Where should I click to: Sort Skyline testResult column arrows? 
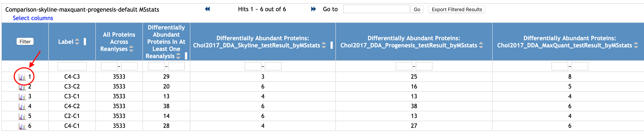tap(324, 45)
